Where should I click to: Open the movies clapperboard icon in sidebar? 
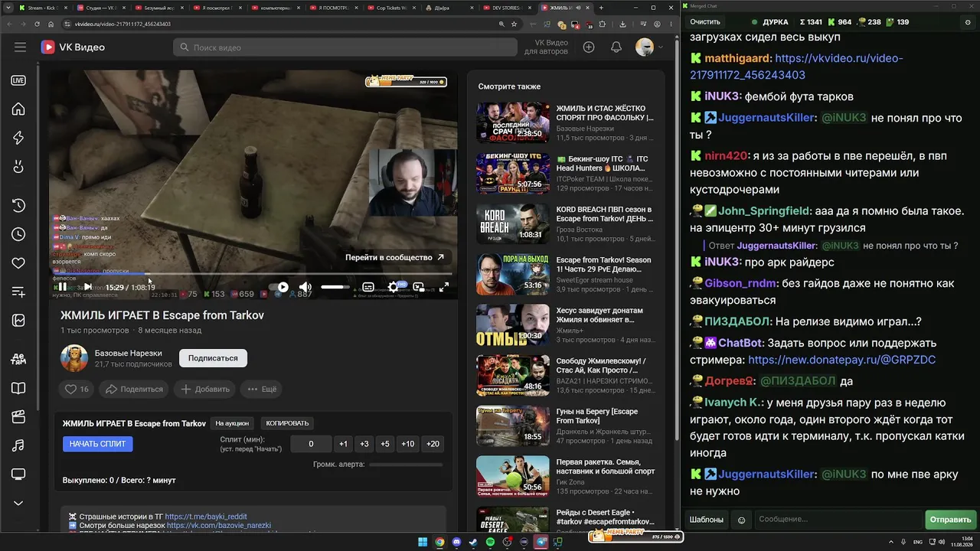(x=18, y=417)
